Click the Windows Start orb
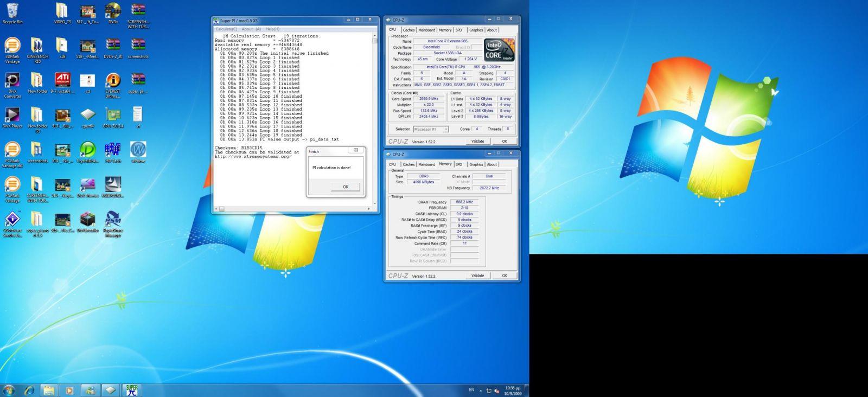 [x=9, y=390]
